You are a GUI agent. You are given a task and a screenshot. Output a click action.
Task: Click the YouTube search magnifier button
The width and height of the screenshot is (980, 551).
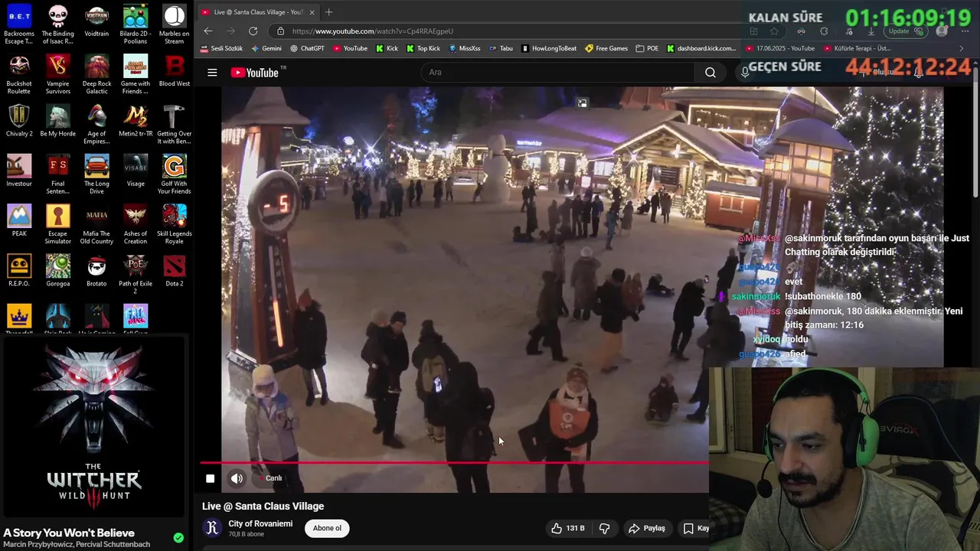tap(710, 73)
